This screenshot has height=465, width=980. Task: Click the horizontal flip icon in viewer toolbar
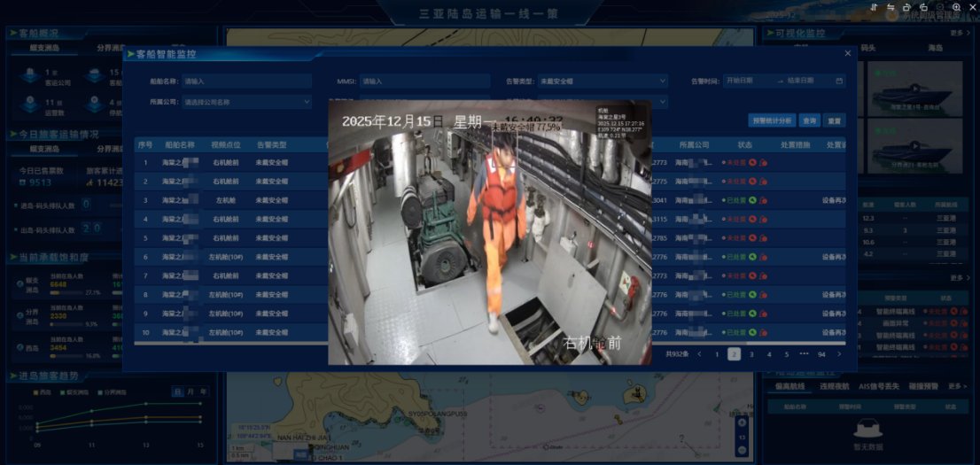[x=889, y=7]
